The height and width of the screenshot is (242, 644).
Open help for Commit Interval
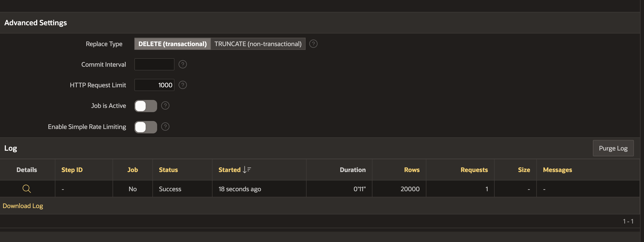(x=182, y=64)
